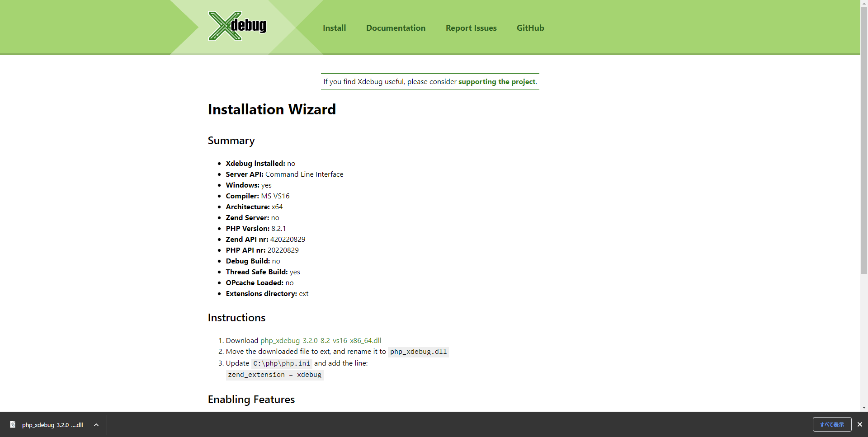Click the C:\php\php.ini code text
The width and height of the screenshot is (868, 437).
point(282,364)
